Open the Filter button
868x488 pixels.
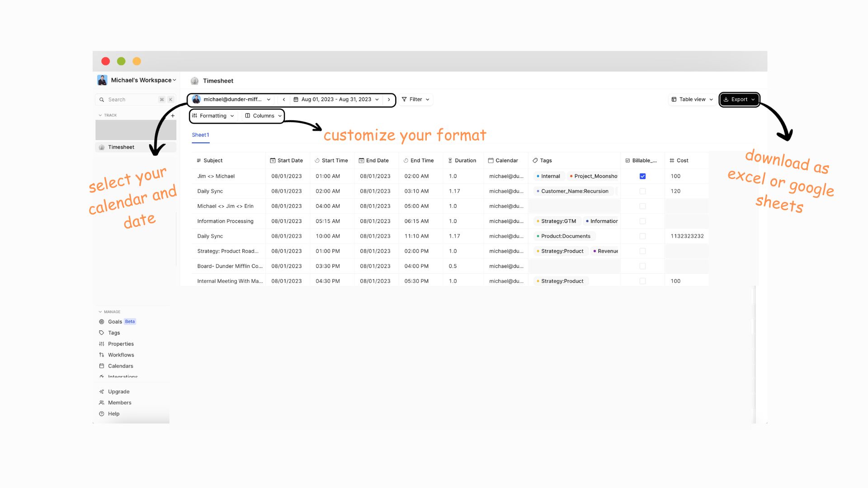(x=415, y=99)
